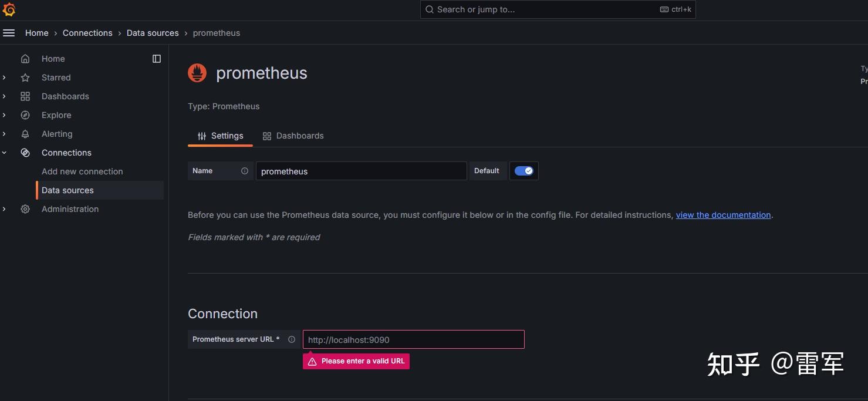Click the Search or jump to box
Viewport: 868px width, 401px height.
click(x=558, y=9)
